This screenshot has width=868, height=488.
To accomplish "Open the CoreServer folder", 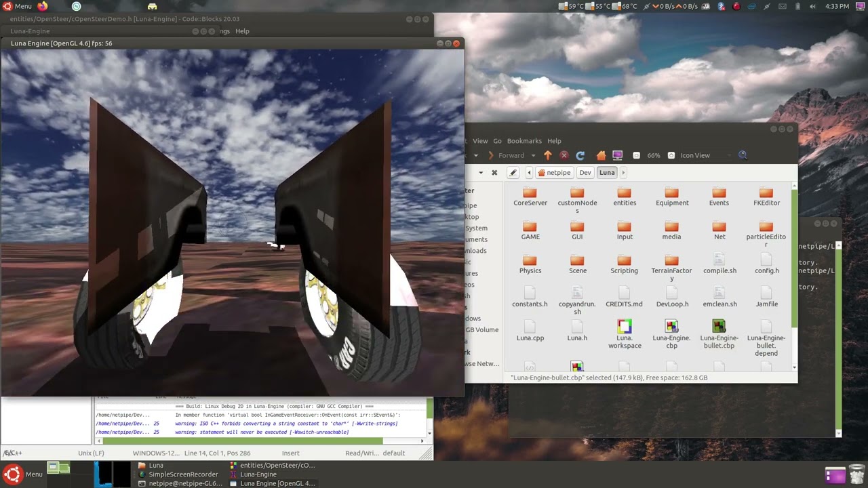I will click(x=530, y=197).
